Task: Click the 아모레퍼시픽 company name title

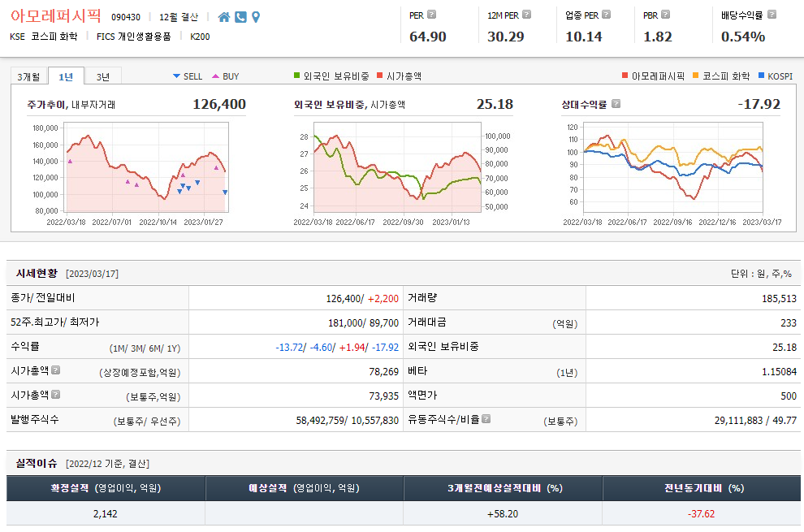Action: pos(55,16)
